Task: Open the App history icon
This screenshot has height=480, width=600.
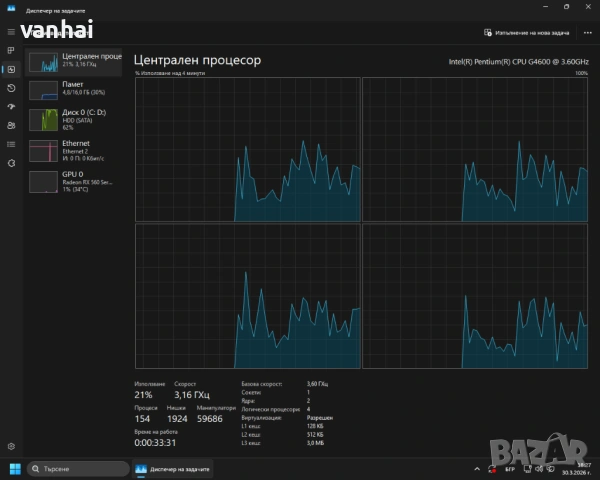Action: pos(11,88)
